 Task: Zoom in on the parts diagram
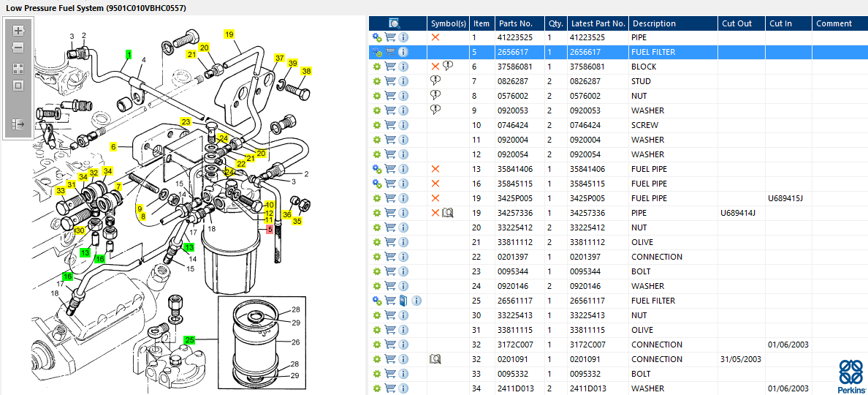pos(19,31)
